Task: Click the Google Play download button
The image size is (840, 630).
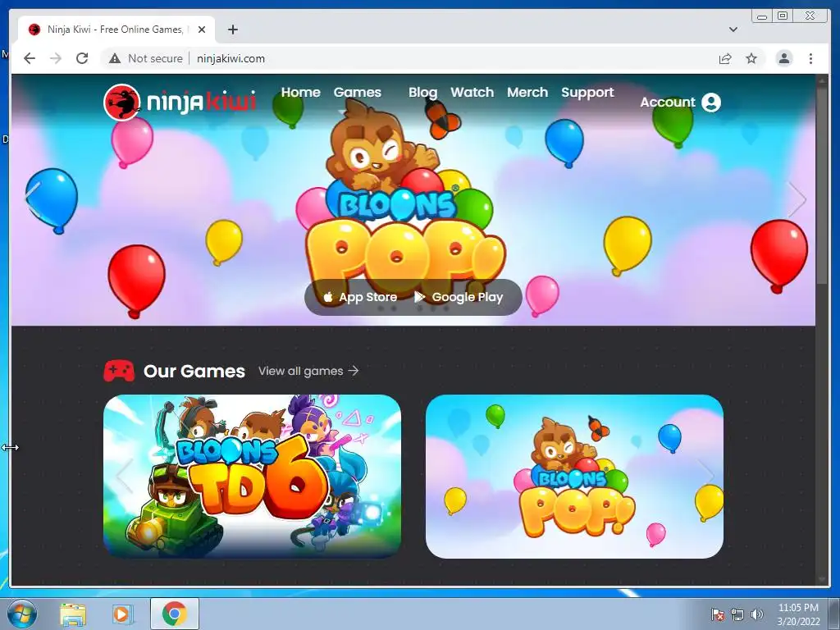Action: click(x=459, y=297)
